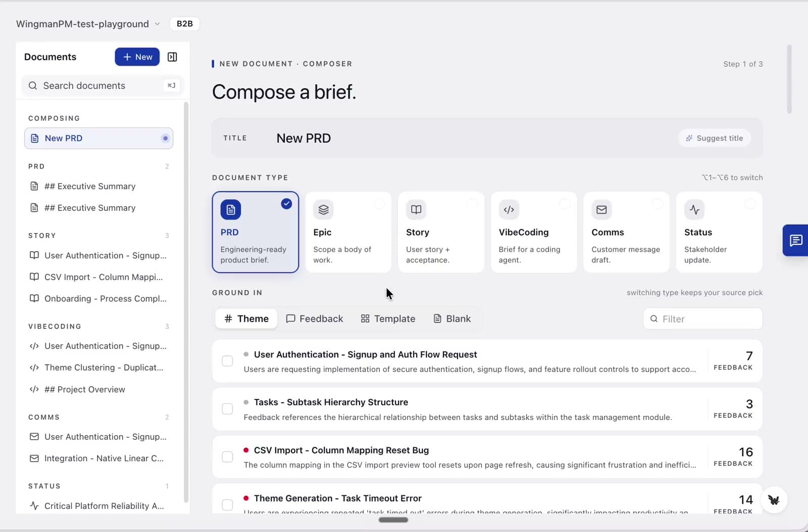Open the New PRD composing item

coord(99,138)
